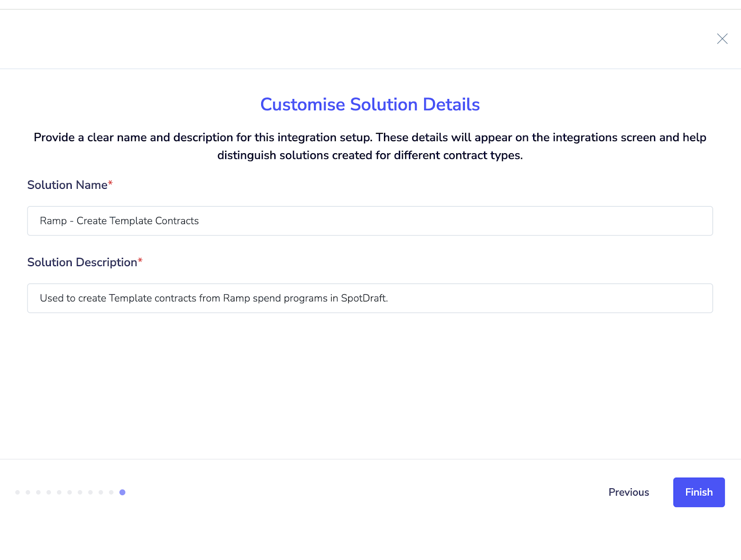Click the third step progress dot
The height and width of the screenshot is (560, 741).
(38, 492)
